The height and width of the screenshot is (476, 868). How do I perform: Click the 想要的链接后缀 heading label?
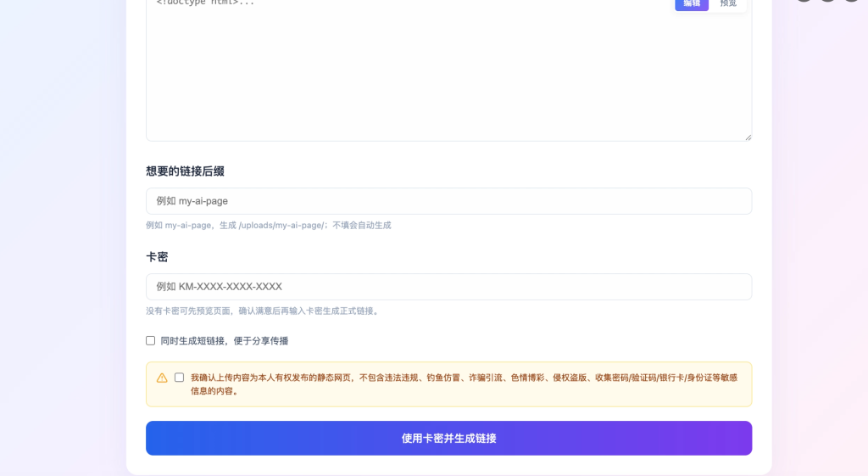click(185, 171)
